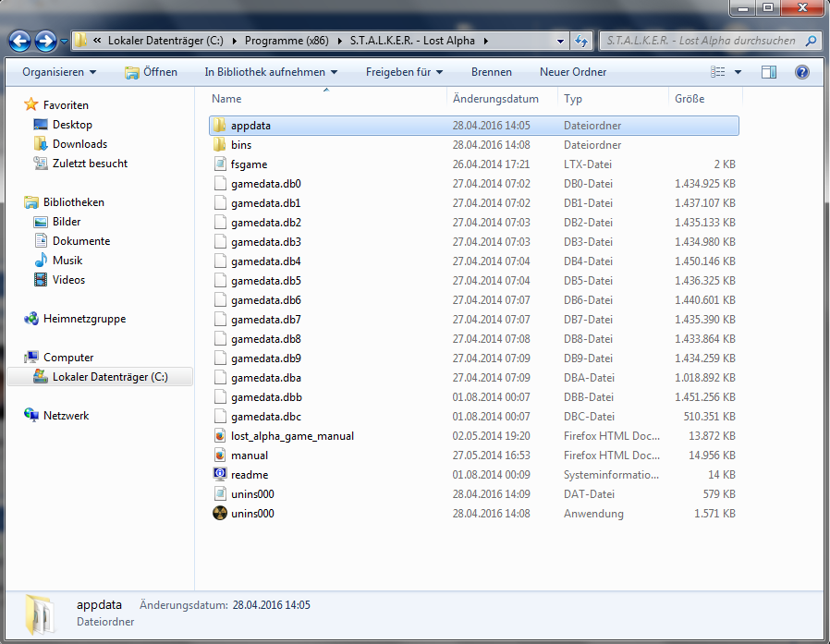830x644 pixels.
Task: Click the Favoriten star icon
Action: click(31, 104)
